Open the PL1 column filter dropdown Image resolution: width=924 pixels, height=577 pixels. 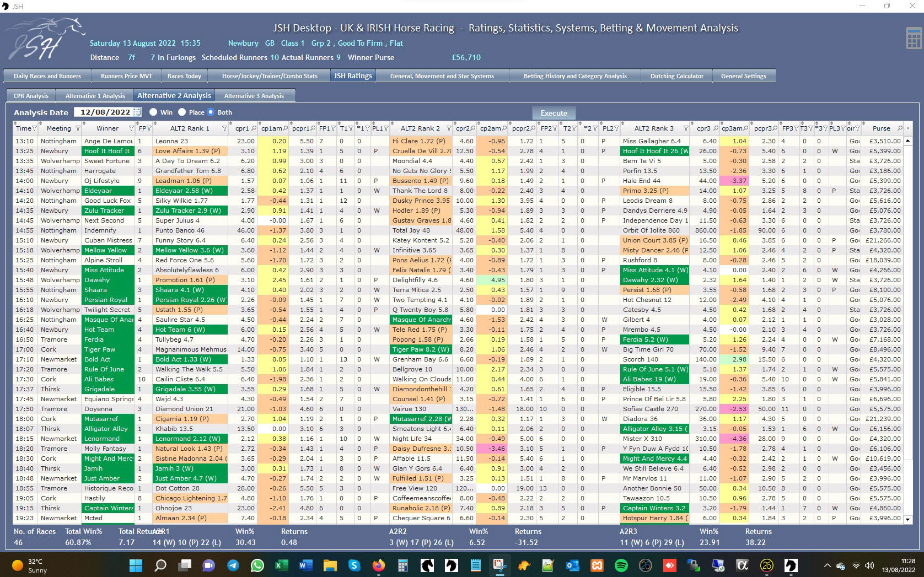point(385,128)
